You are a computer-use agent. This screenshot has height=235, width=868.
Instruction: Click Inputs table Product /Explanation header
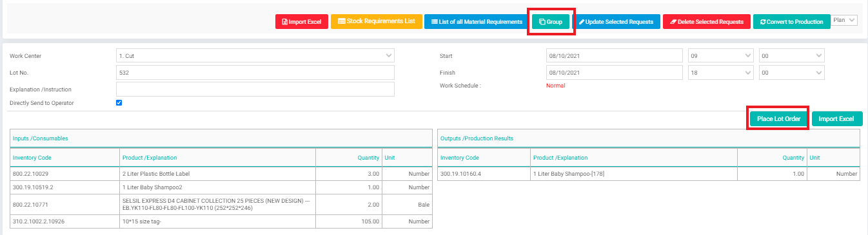[217, 158]
